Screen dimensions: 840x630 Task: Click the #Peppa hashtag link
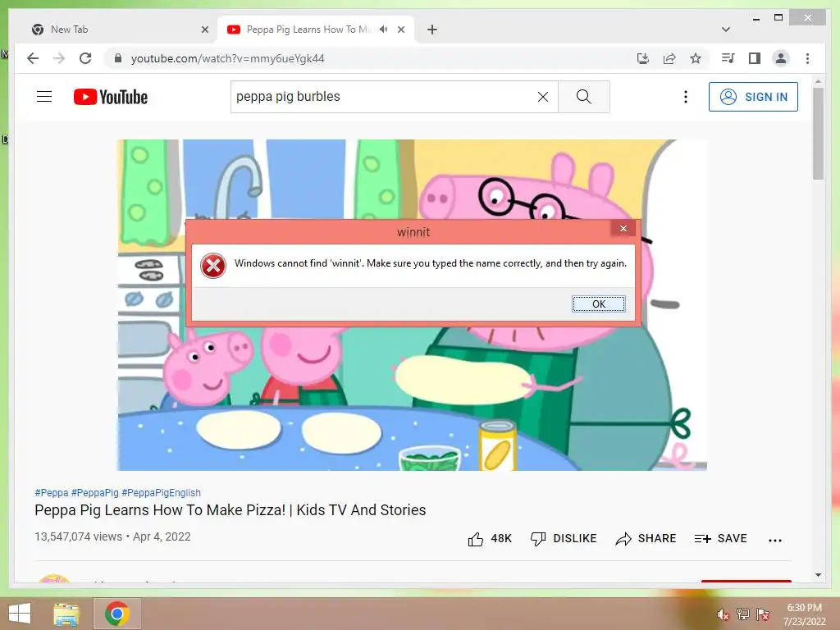coord(52,492)
